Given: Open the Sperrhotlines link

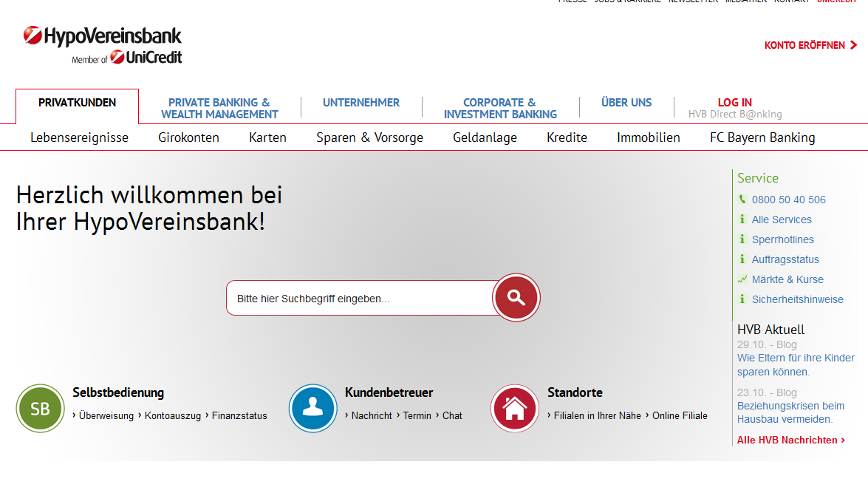Looking at the screenshot, I should coord(783,239).
